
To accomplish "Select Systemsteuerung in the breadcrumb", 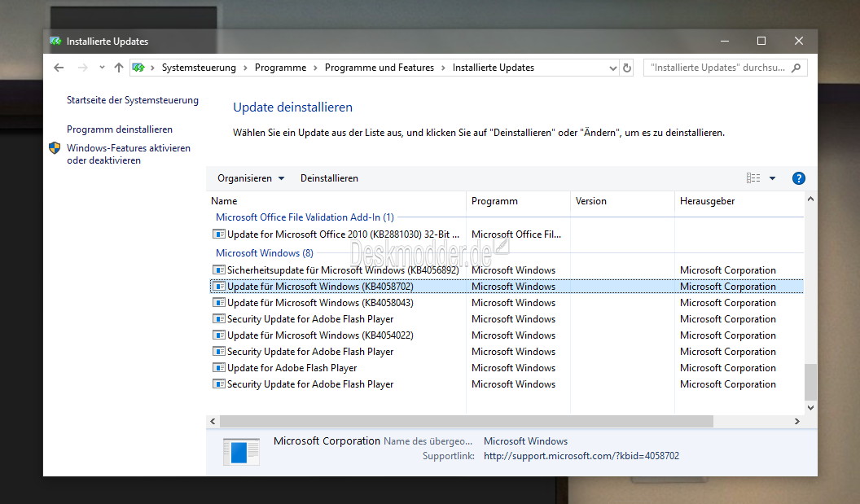I will point(199,68).
